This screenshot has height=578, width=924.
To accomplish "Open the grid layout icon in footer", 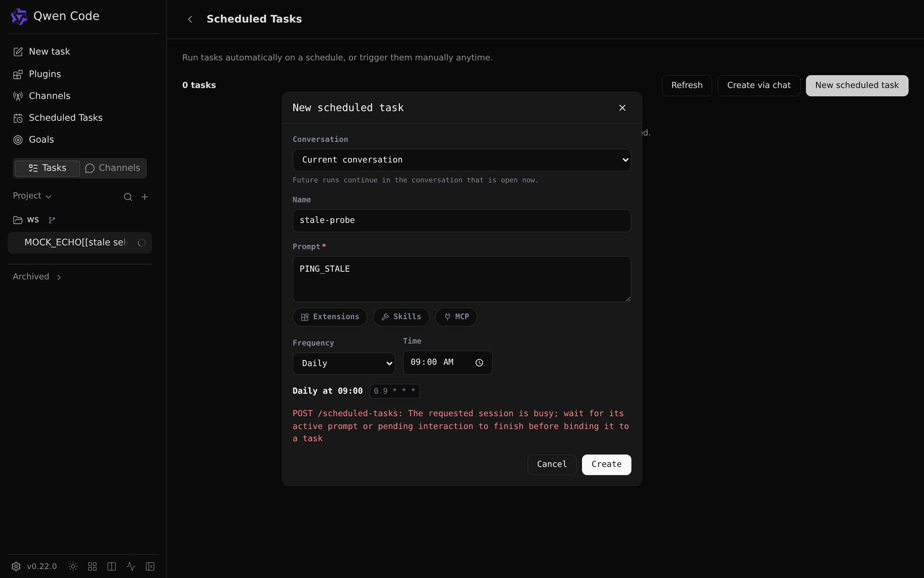I will pyautogui.click(x=92, y=566).
